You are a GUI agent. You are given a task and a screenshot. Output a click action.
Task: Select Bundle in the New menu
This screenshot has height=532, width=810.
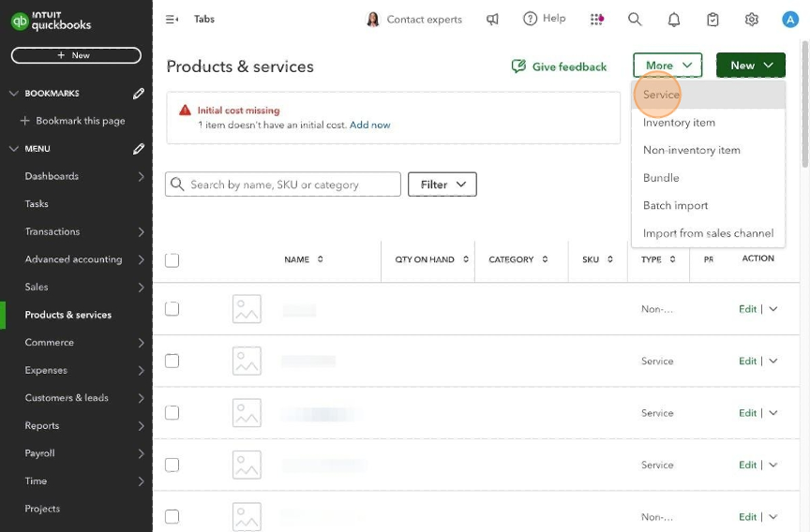[x=661, y=178]
